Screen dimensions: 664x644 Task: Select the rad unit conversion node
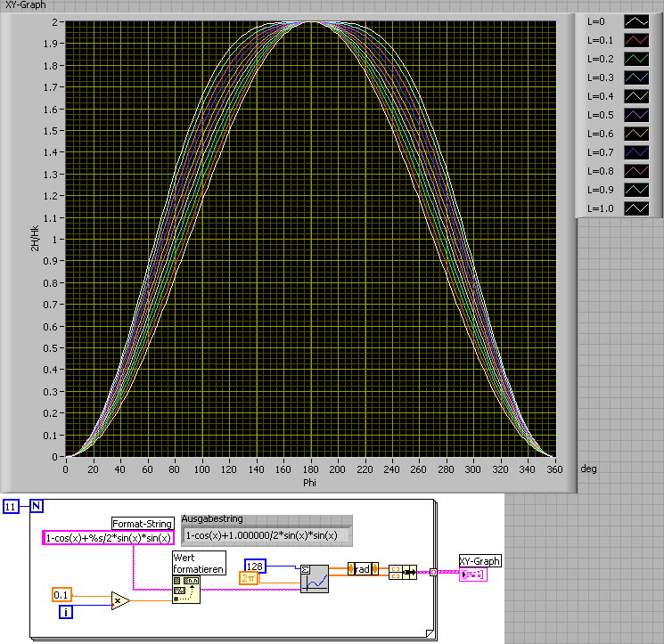coord(363,568)
